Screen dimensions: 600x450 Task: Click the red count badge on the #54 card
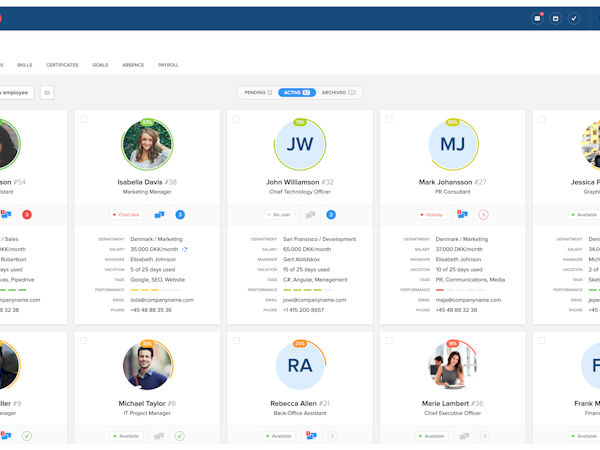(x=27, y=215)
